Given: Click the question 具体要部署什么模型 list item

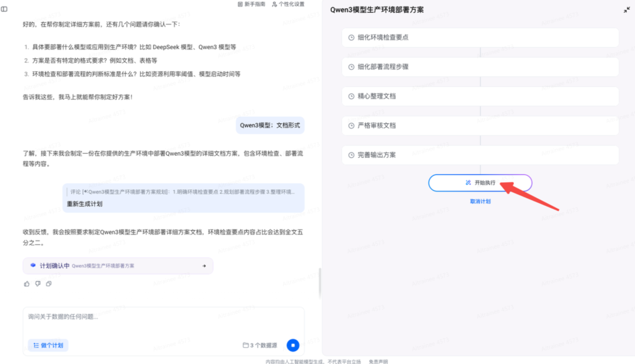Looking at the screenshot, I should click(x=134, y=47).
